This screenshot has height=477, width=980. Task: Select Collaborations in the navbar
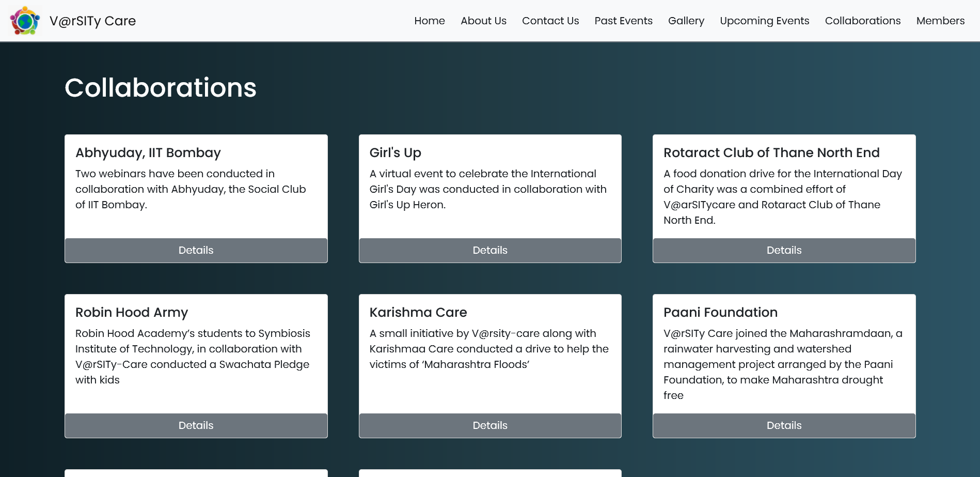pos(863,21)
